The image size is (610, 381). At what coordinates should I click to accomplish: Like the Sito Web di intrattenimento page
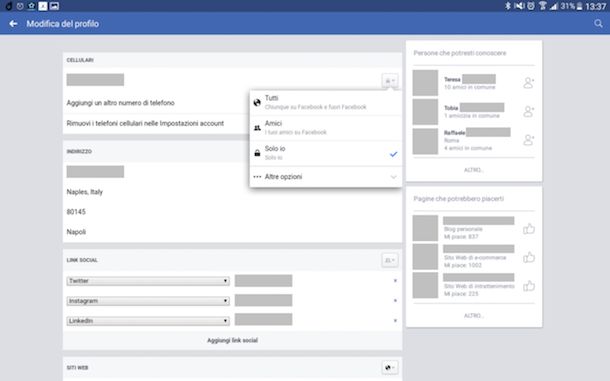(529, 286)
